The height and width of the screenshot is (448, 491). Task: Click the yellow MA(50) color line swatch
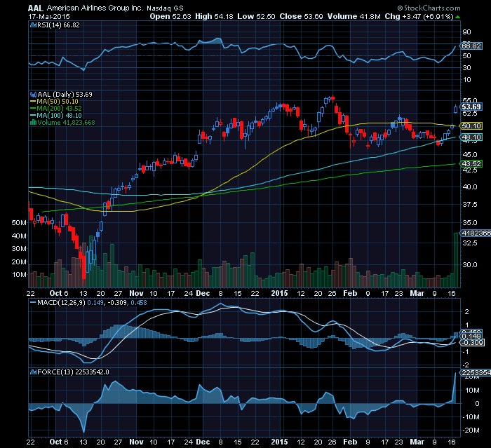(x=33, y=102)
